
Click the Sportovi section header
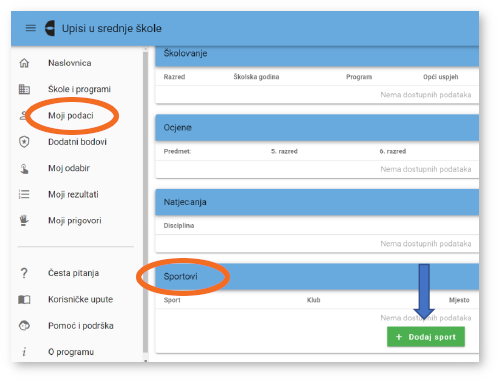tap(317, 277)
